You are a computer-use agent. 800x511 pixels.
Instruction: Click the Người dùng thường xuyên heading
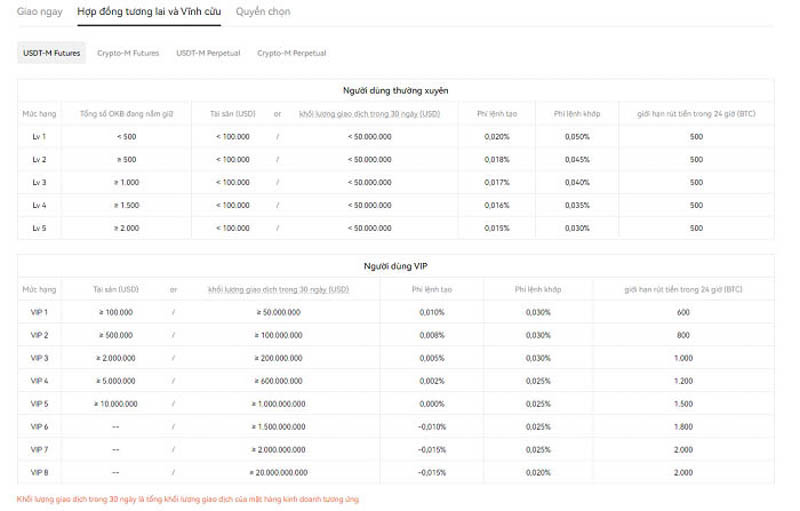coord(395,91)
